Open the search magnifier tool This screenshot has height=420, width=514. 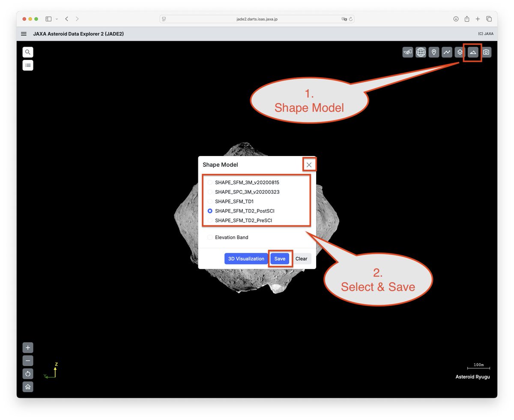click(x=28, y=52)
